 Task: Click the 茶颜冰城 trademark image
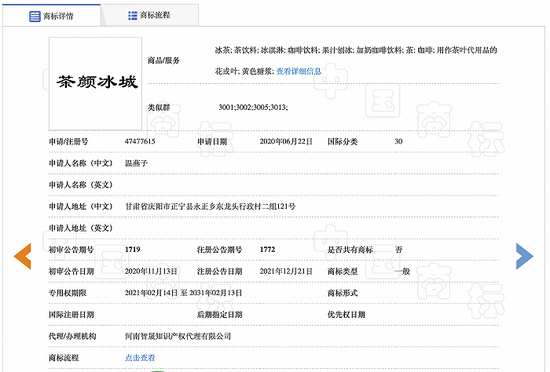tap(95, 83)
